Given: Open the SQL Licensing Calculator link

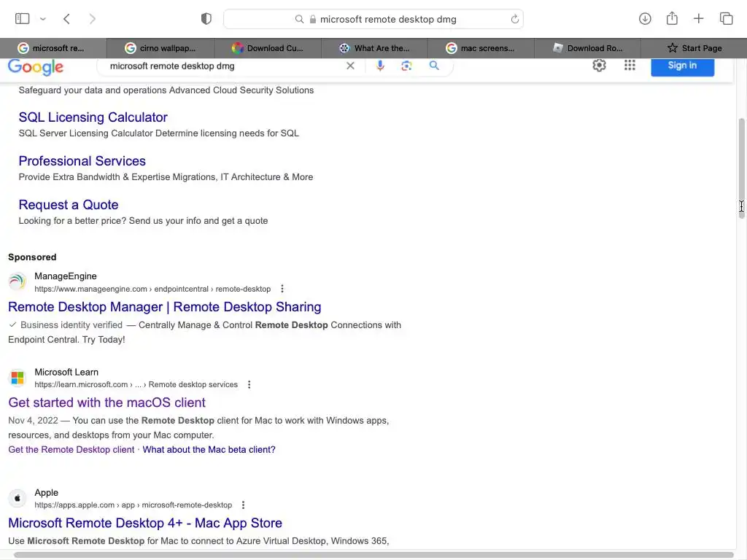Looking at the screenshot, I should (x=93, y=117).
